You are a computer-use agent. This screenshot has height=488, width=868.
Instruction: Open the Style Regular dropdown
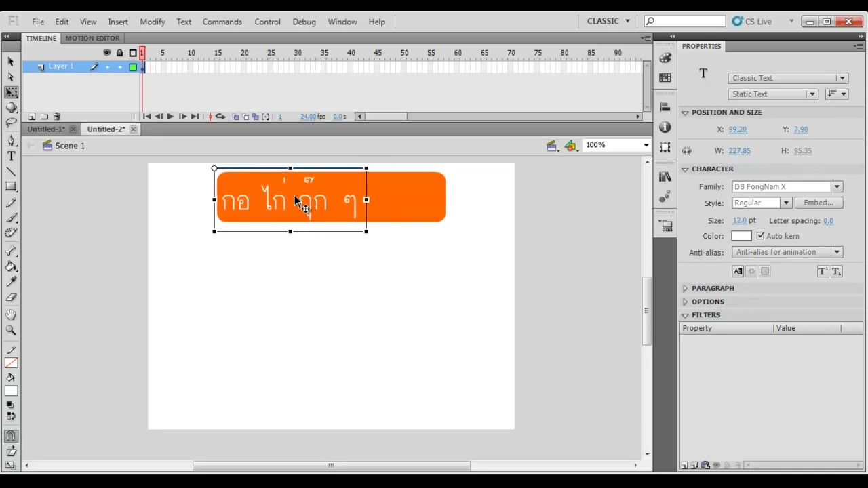pos(762,203)
